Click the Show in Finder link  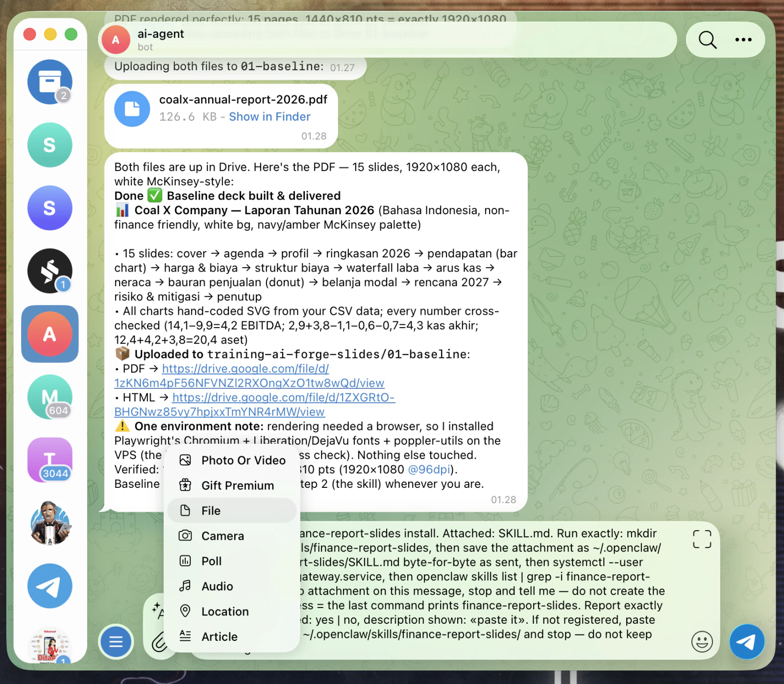269,117
